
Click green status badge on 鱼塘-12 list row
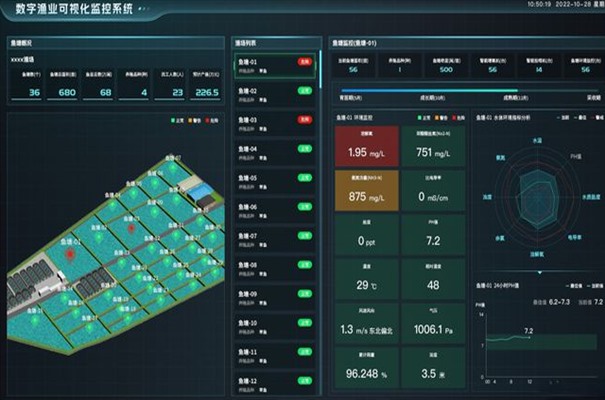coord(305,381)
